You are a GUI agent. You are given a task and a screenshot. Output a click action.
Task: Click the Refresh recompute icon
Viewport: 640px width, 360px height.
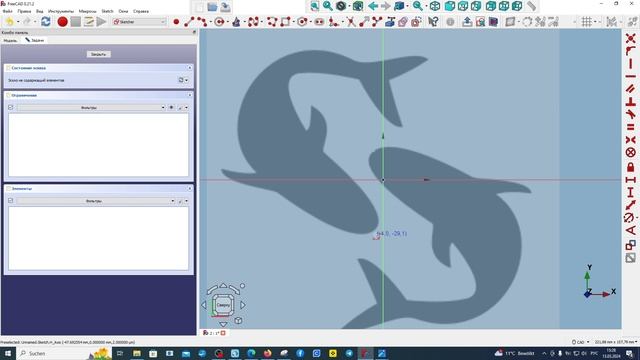coord(46,22)
